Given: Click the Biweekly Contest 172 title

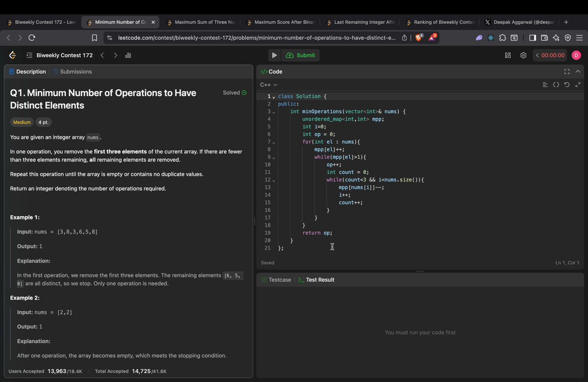Looking at the screenshot, I should click(x=65, y=55).
